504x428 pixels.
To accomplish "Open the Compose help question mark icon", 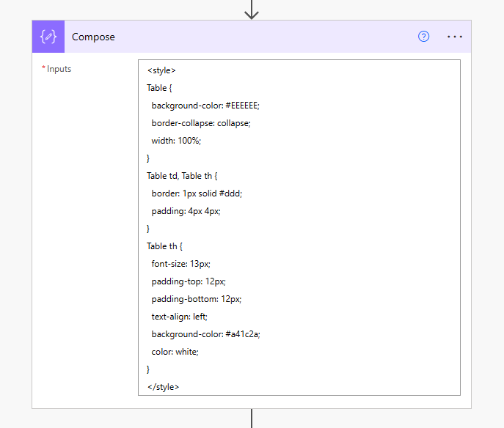I will pos(423,37).
